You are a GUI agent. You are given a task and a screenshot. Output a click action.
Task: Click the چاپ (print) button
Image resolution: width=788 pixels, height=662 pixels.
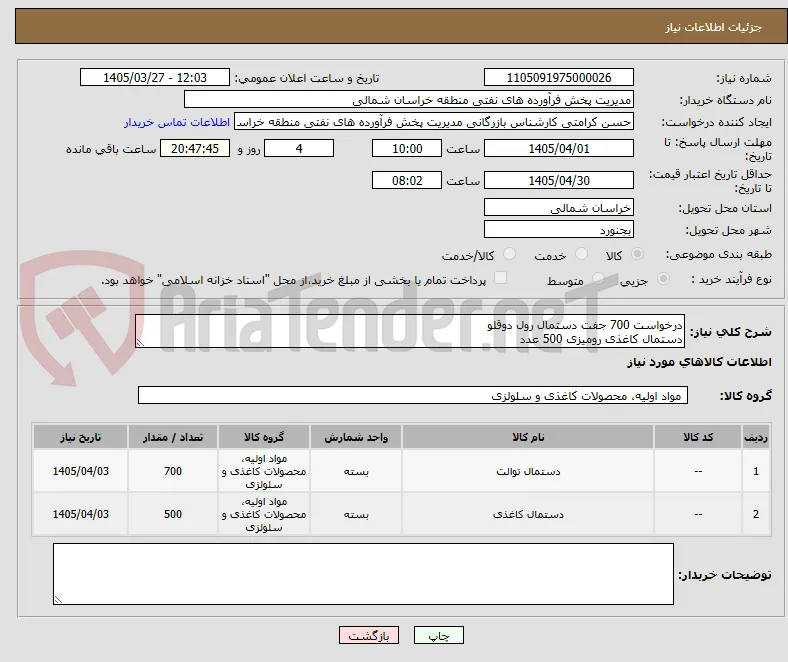coord(438,635)
